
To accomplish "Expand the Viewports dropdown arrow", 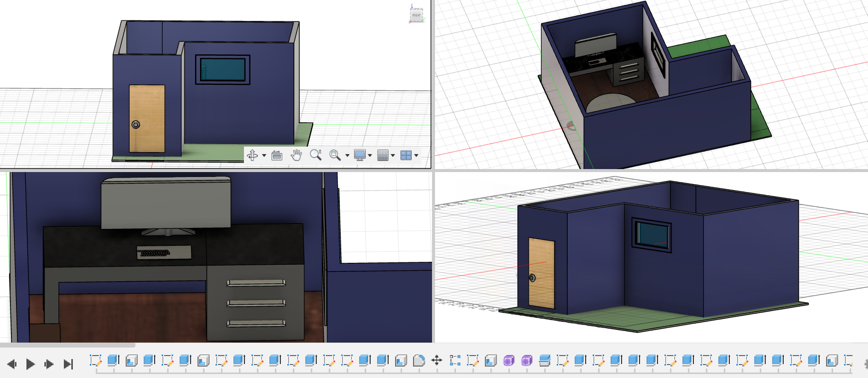I will point(416,156).
